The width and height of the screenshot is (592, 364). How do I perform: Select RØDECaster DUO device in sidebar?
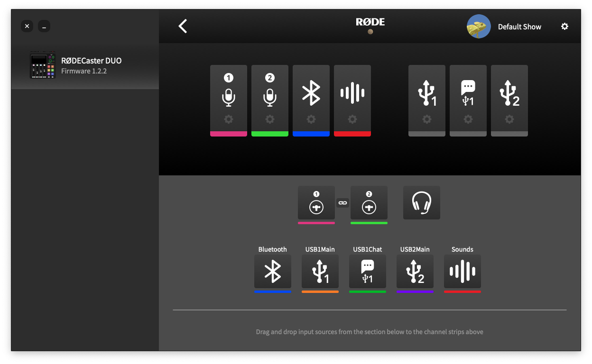pos(85,66)
